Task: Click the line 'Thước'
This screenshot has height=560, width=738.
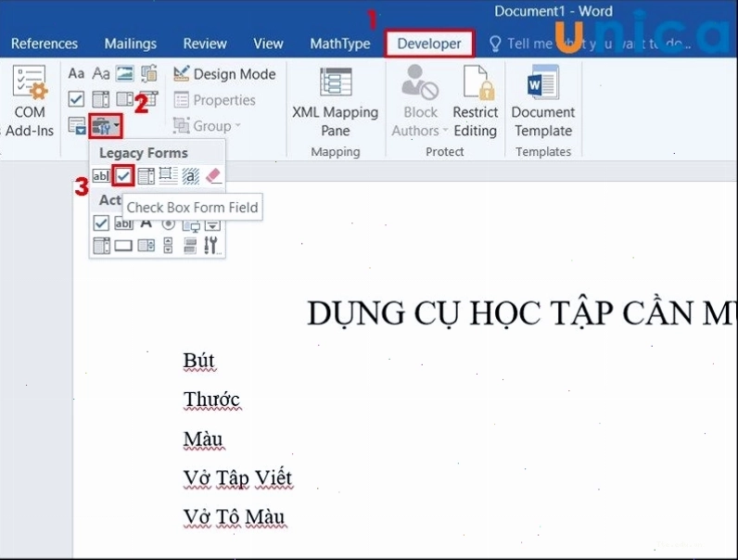Action: [x=211, y=400]
